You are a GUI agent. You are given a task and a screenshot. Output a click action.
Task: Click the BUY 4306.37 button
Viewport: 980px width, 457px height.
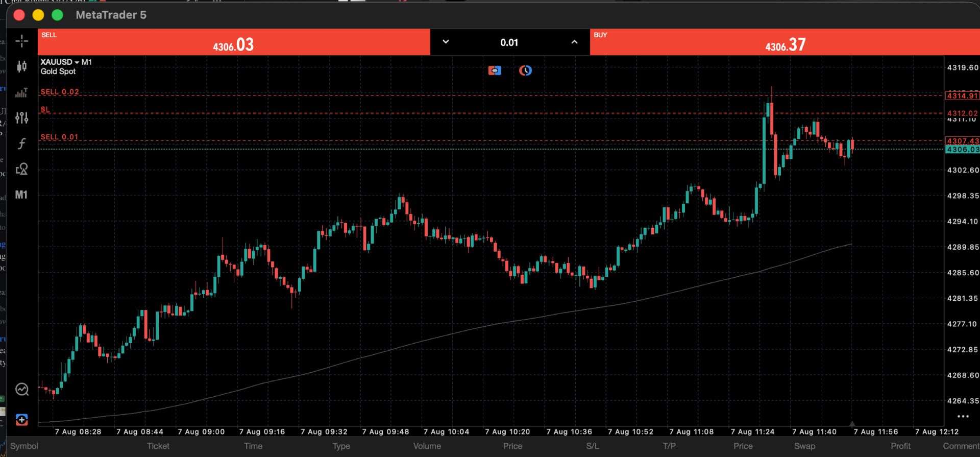point(785,42)
